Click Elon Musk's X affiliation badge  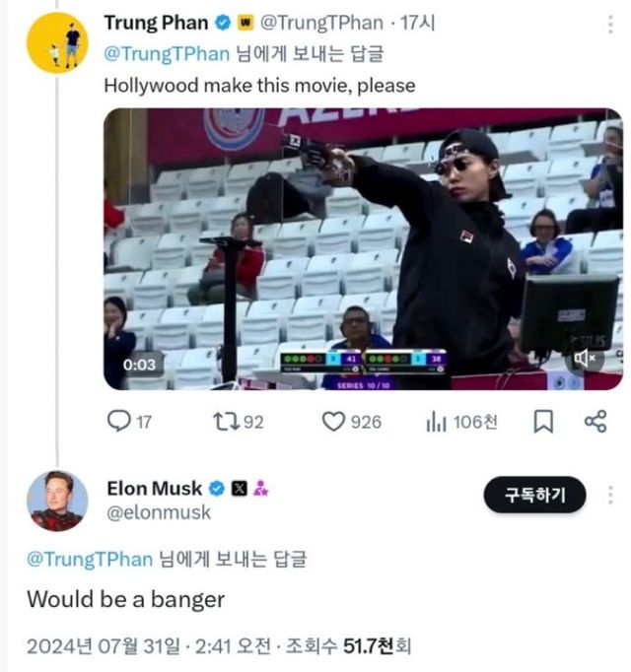tap(240, 488)
